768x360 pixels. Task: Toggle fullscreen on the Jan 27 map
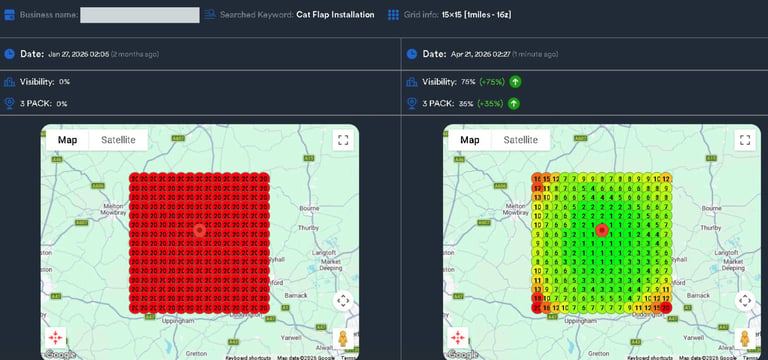coord(343,140)
